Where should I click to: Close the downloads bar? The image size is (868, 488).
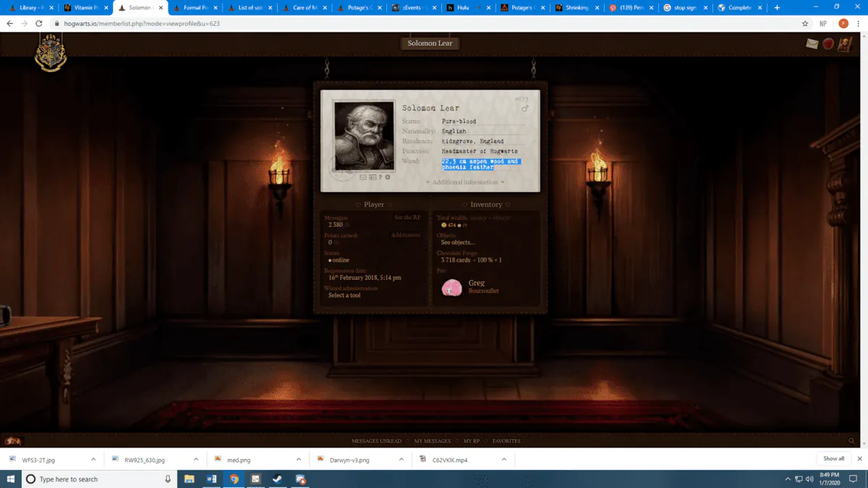coord(859,458)
